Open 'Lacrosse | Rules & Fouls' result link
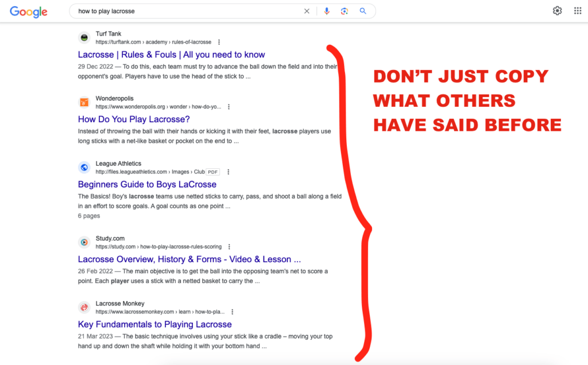Screen dimensions: 588x365 pos(171,55)
